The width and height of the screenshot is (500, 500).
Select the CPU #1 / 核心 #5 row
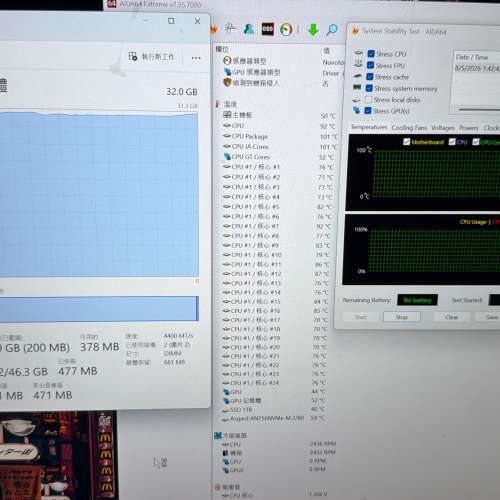277,207
